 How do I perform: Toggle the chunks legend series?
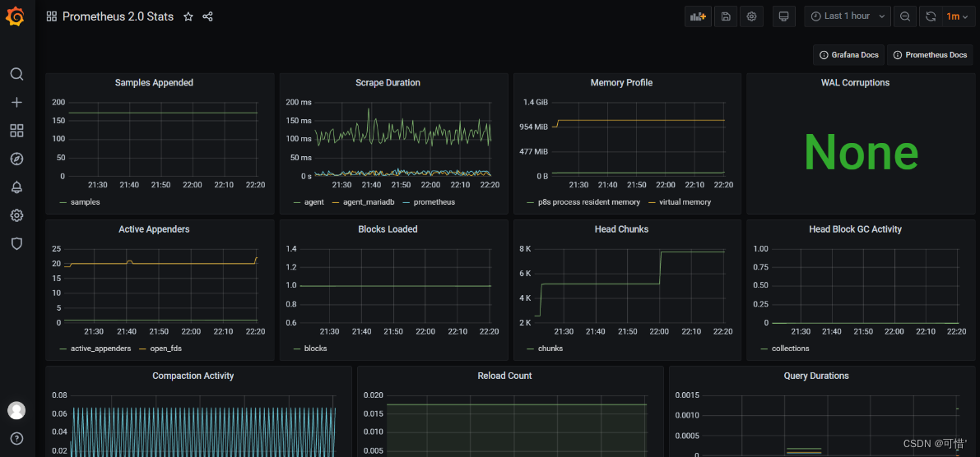coord(550,349)
